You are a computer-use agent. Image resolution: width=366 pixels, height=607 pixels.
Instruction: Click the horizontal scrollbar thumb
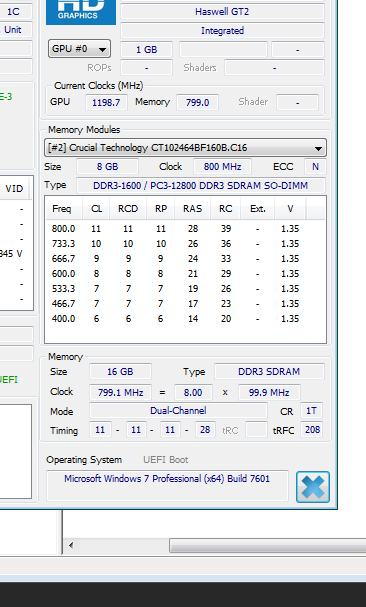[268, 546]
